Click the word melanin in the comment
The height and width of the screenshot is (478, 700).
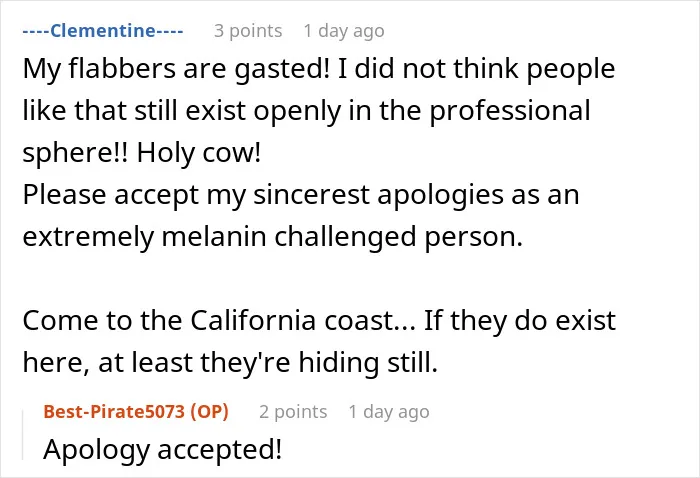[213, 237]
